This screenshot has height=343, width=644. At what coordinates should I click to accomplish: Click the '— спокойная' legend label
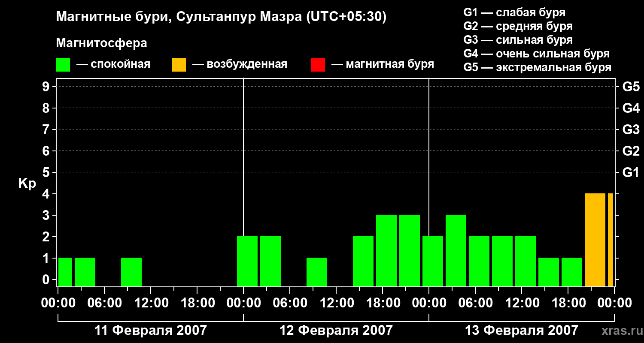pyautogui.click(x=113, y=65)
